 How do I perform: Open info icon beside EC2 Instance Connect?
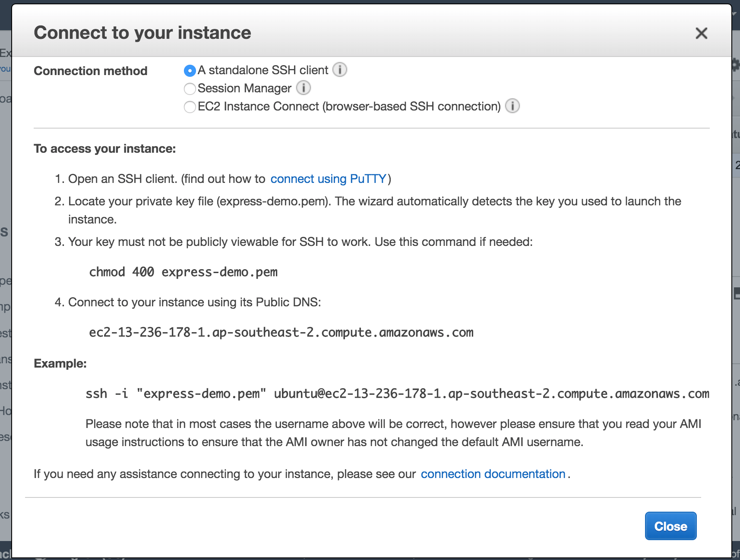click(512, 106)
